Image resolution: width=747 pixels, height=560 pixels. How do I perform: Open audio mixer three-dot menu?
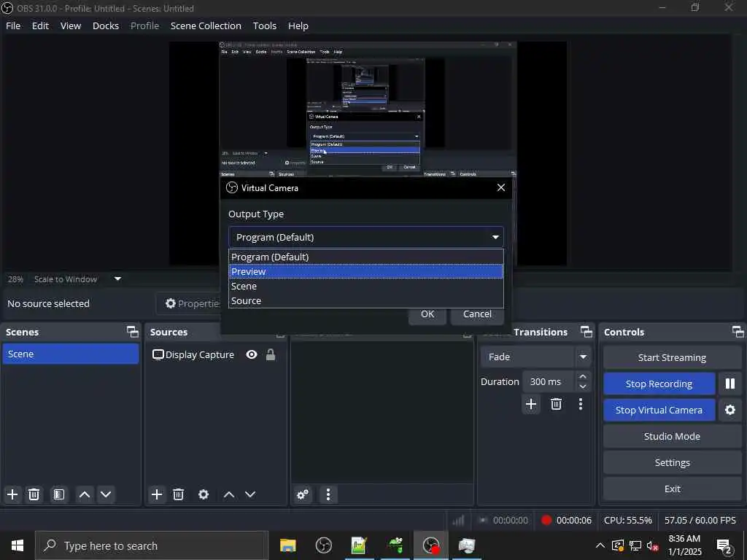point(328,494)
